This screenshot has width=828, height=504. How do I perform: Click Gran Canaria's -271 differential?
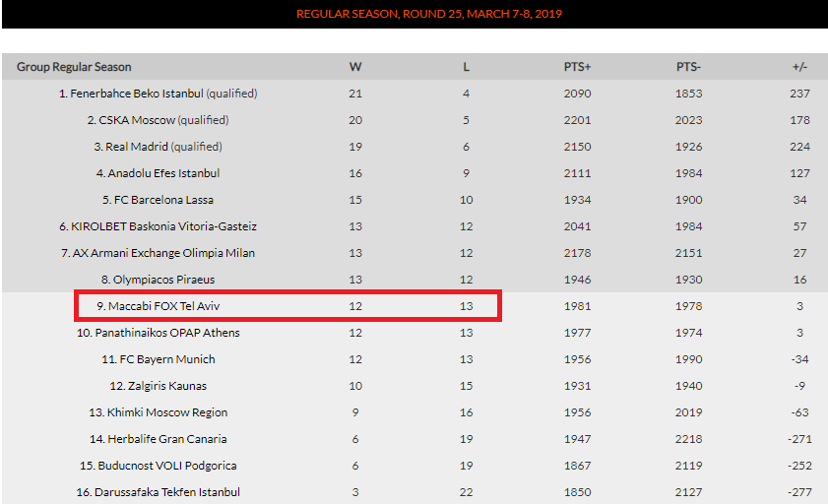[x=800, y=439]
